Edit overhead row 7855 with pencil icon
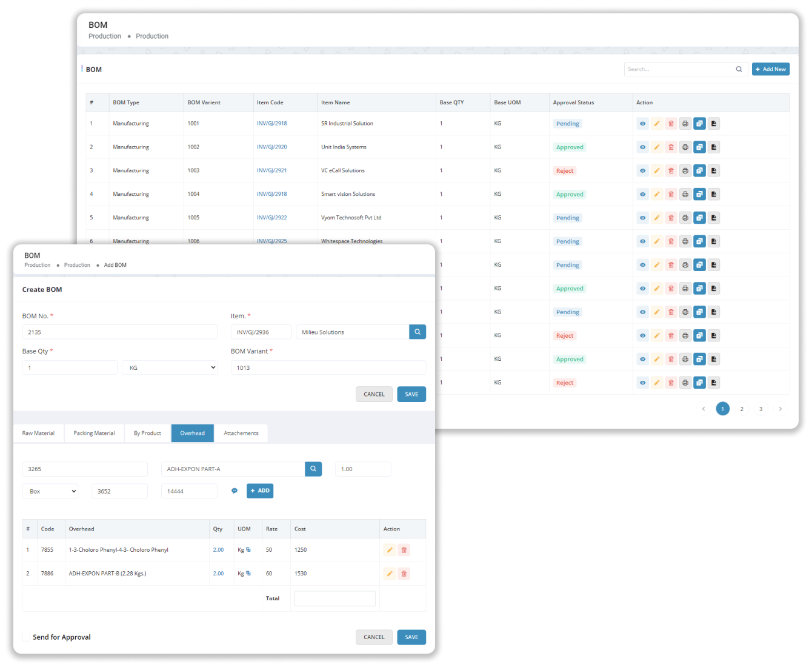 (x=390, y=550)
